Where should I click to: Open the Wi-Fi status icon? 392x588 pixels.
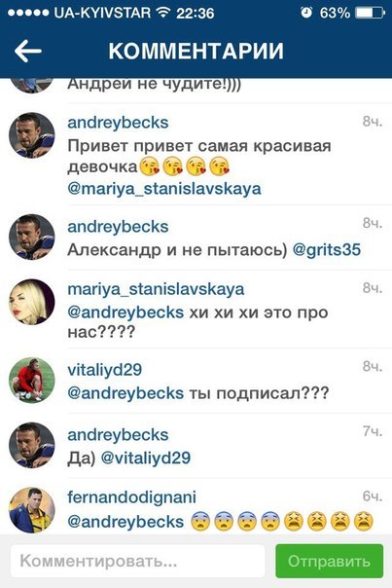(163, 13)
